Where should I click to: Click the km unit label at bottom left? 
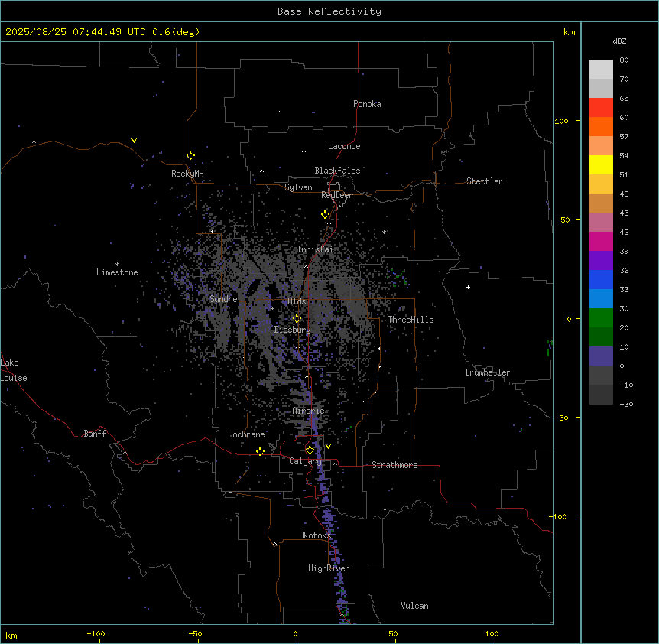(x=11, y=635)
